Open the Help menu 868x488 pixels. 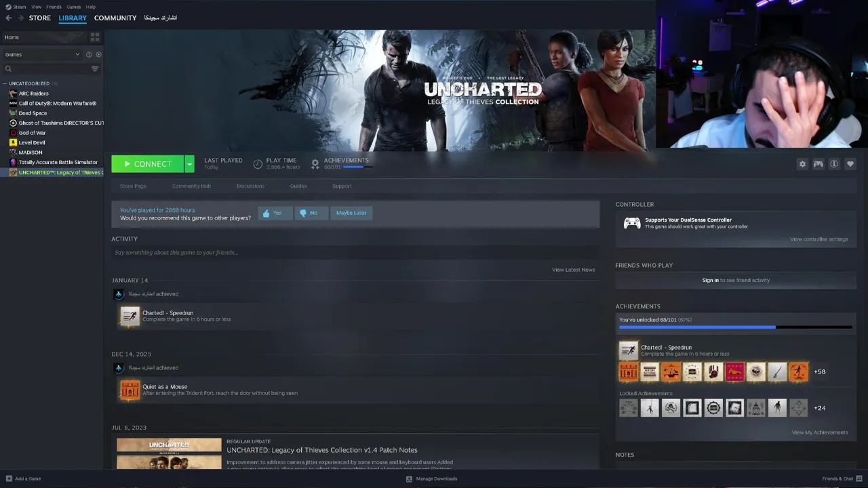pos(90,7)
